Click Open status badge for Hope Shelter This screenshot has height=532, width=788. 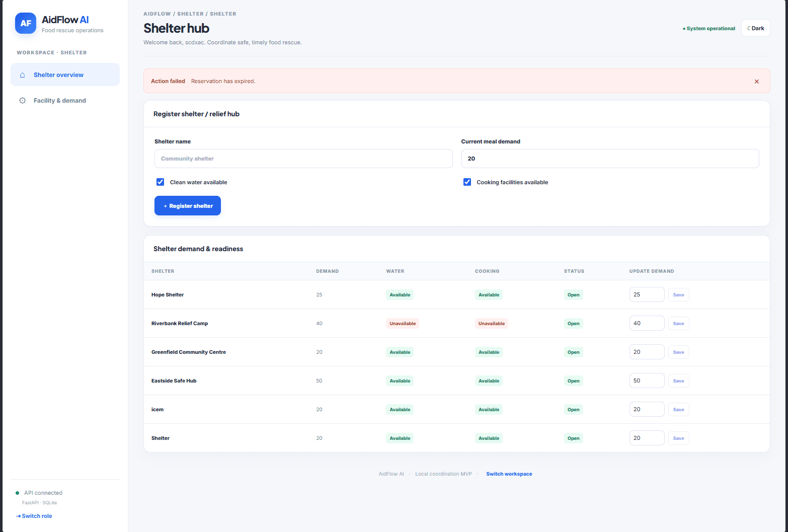point(573,295)
